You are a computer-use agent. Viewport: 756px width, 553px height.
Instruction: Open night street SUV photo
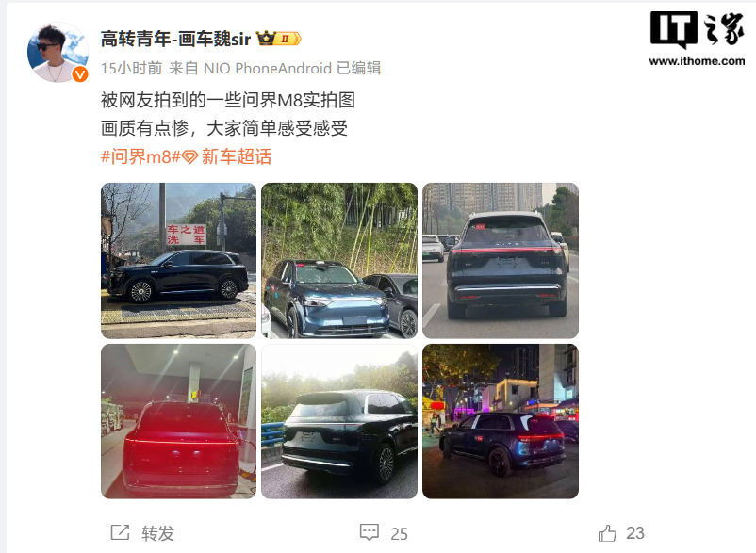pos(501,421)
